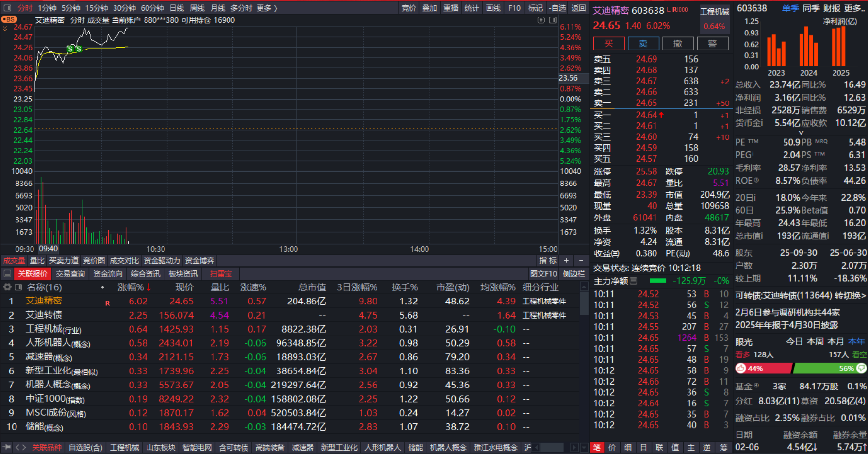Select the 值 value view button
Screen dimensions: 868x454
tap(675, 447)
